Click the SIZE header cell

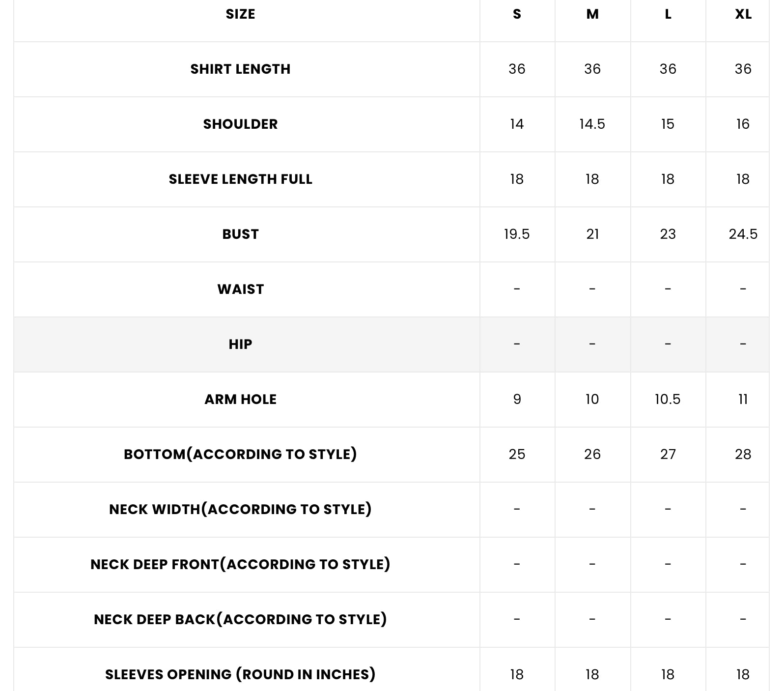240,14
